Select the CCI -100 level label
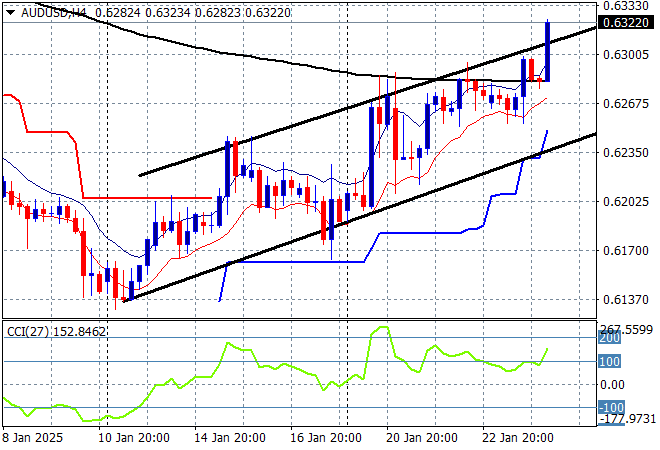The image size is (660, 450). click(x=611, y=407)
